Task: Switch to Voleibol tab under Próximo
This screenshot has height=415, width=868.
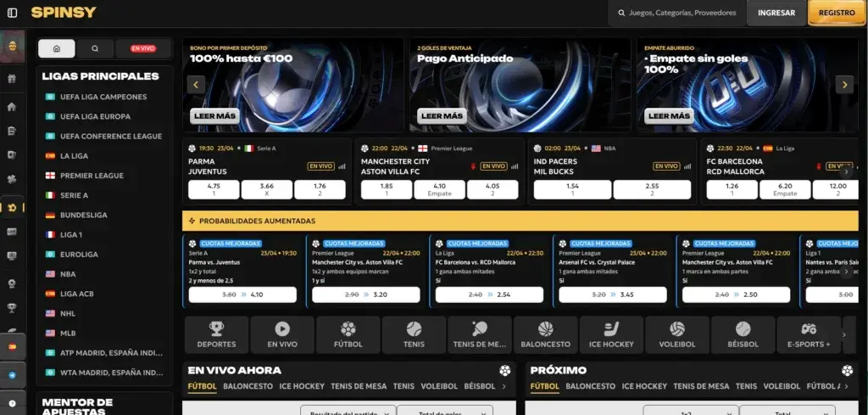Action: (x=782, y=386)
